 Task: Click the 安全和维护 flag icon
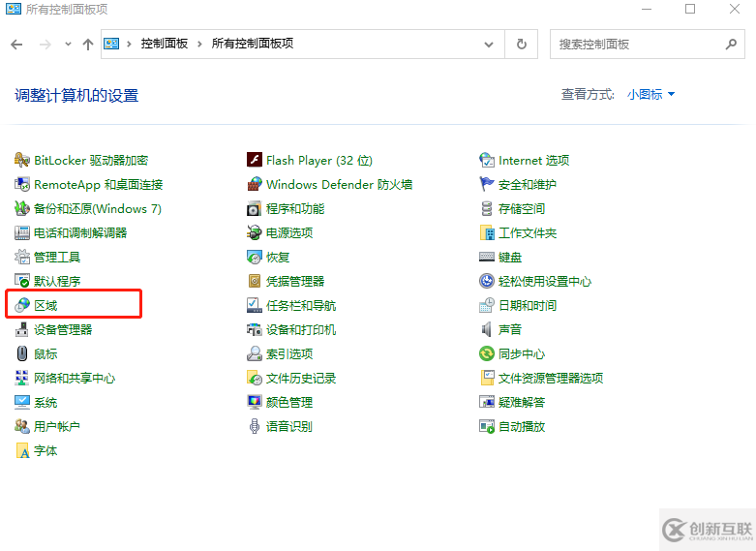(487, 184)
